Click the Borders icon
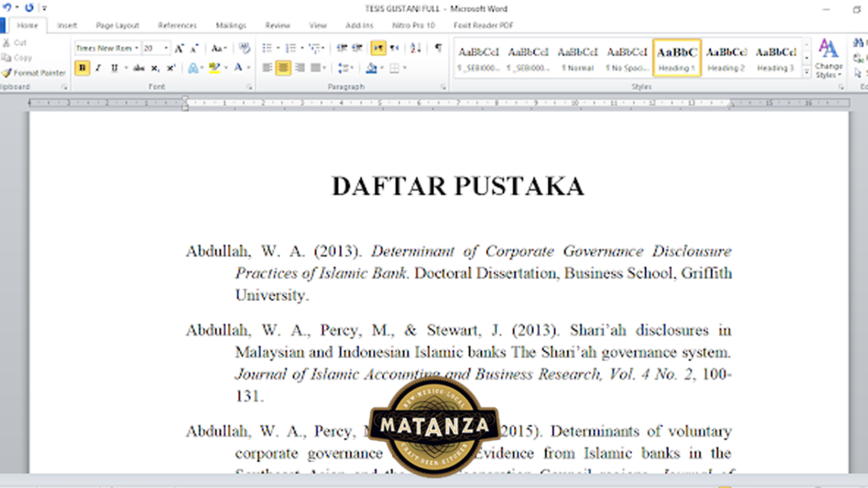This screenshot has height=488, width=868. (x=394, y=68)
